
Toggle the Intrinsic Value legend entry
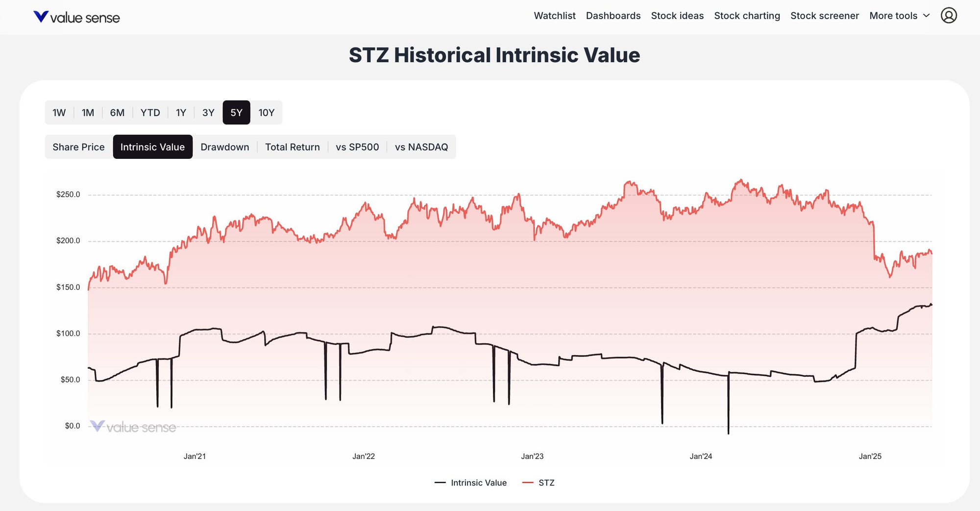471,483
